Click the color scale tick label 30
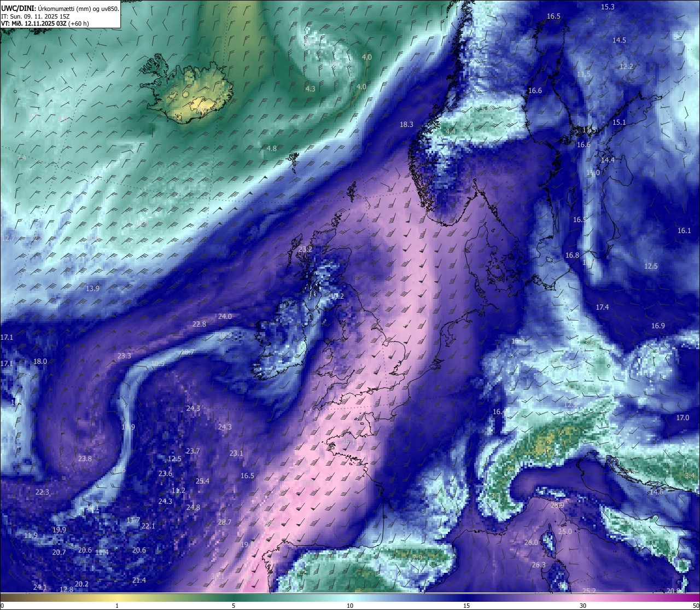The width and height of the screenshot is (700, 610). [x=583, y=606]
